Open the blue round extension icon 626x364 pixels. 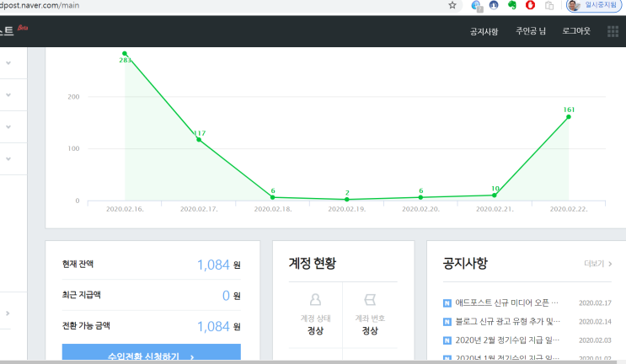pos(494,5)
